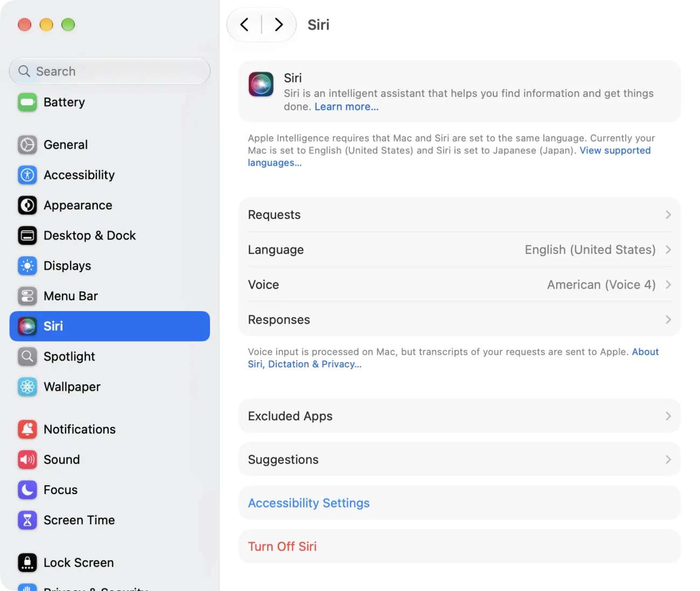
Task: Open Spotlight via magnifier icon
Action: click(x=27, y=356)
